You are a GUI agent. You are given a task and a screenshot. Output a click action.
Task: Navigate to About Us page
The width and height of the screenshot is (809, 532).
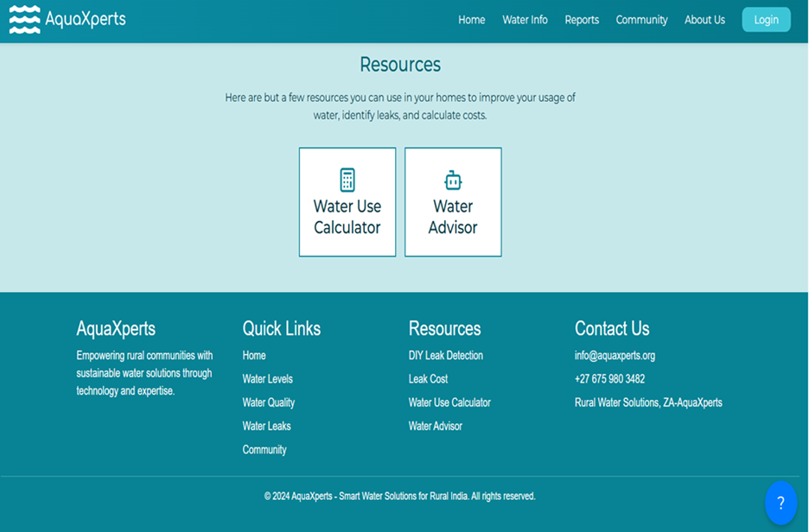[704, 20]
